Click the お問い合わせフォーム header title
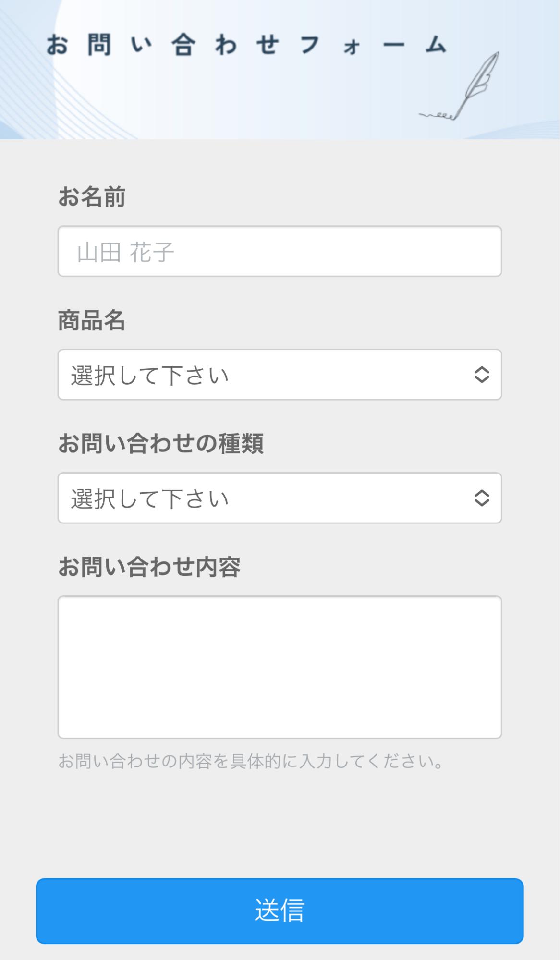 [246, 46]
